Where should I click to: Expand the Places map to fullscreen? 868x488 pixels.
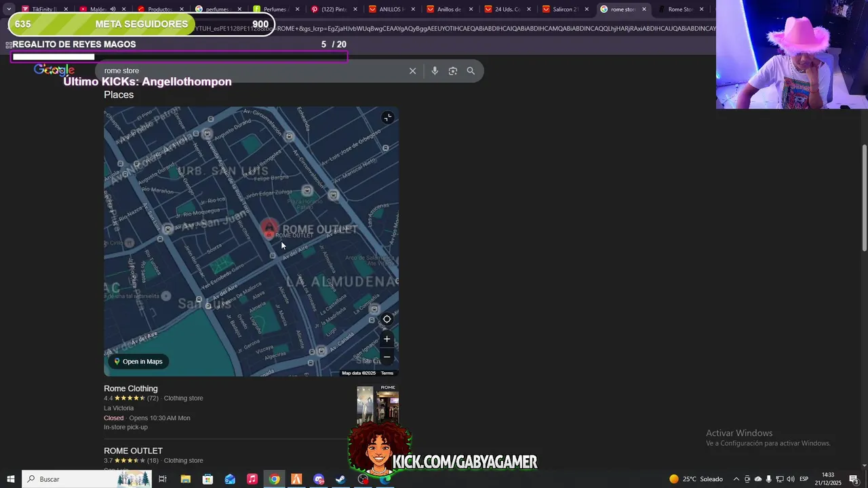point(387,117)
